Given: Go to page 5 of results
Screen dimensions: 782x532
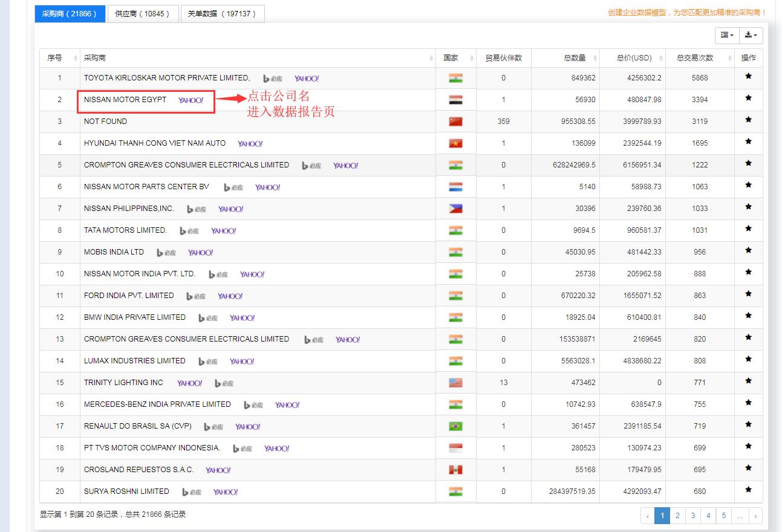Looking at the screenshot, I should [724, 516].
